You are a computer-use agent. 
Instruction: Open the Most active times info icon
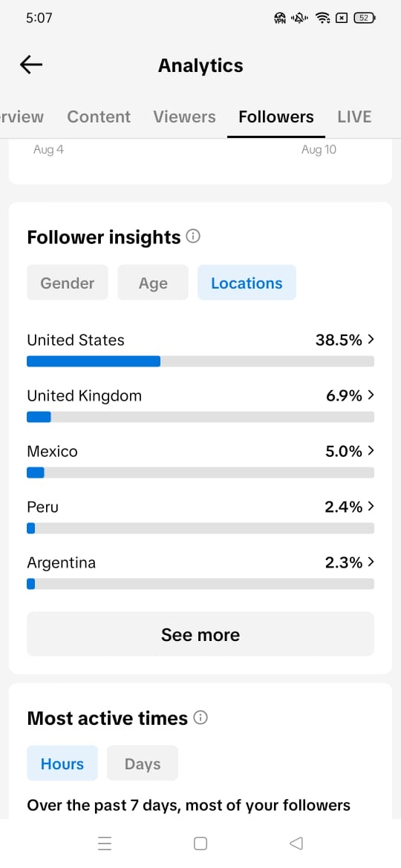(200, 718)
